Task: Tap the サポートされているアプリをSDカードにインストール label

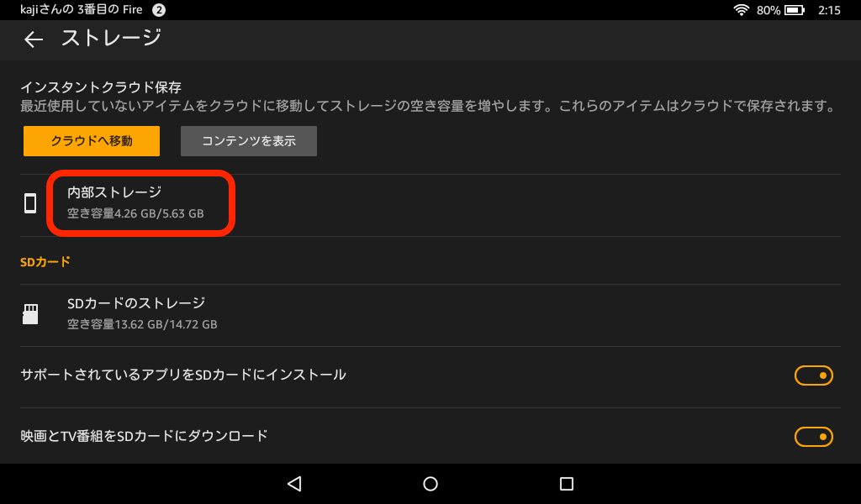Action: click(x=183, y=375)
